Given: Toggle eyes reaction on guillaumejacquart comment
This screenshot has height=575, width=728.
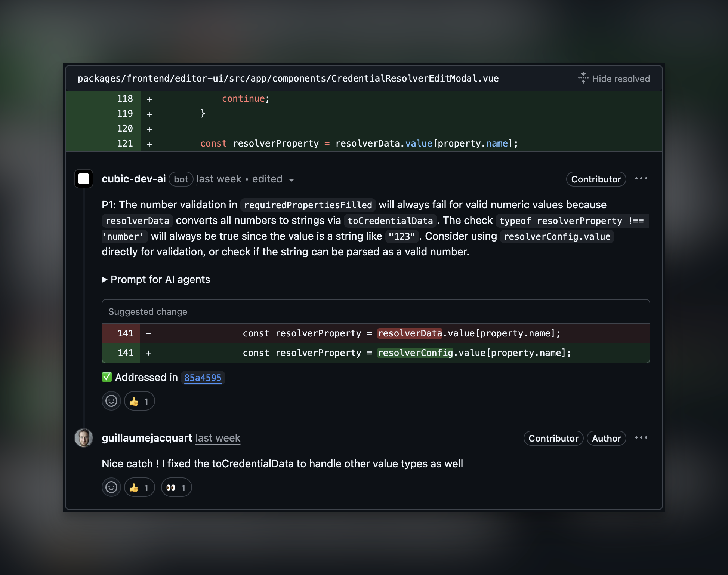Looking at the screenshot, I should 176,487.
